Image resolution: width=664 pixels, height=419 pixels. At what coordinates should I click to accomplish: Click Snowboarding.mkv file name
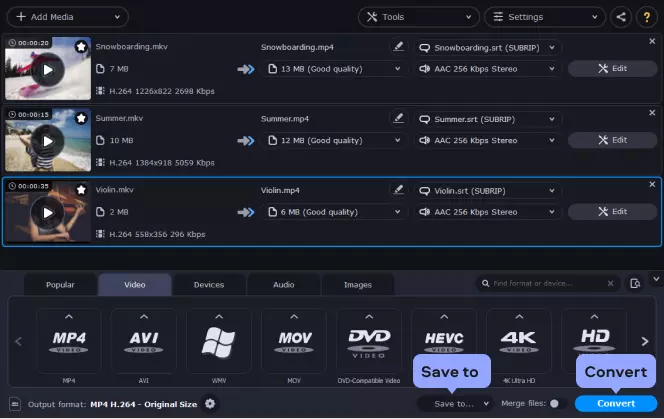[132, 47]
